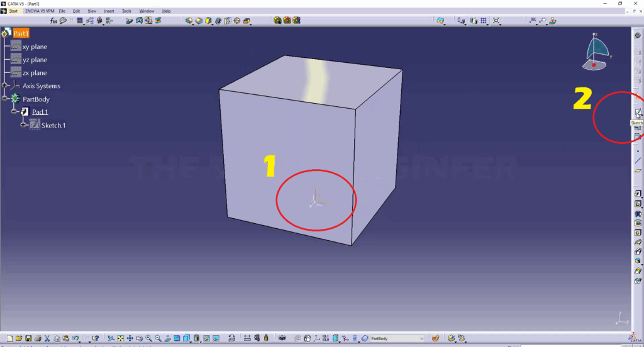
Task: Collapse the PartBody tree node
Action: coord(5,99)
